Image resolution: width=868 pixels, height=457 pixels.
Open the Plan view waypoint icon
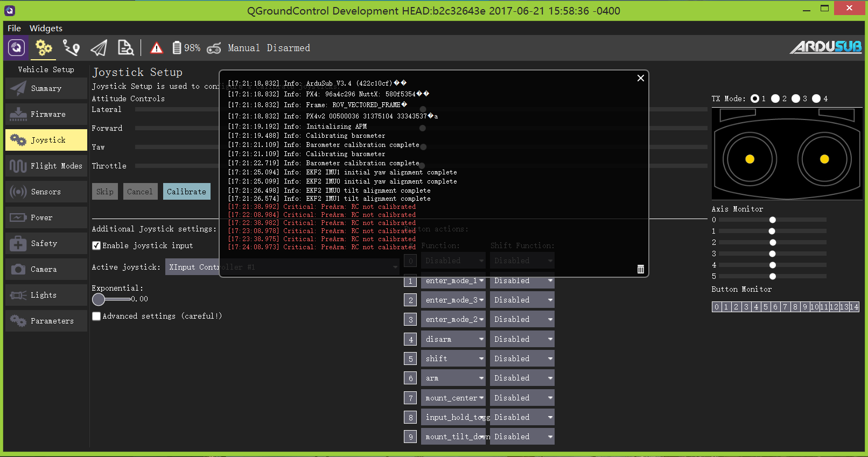pyautogui.click(x=71, y=48)
